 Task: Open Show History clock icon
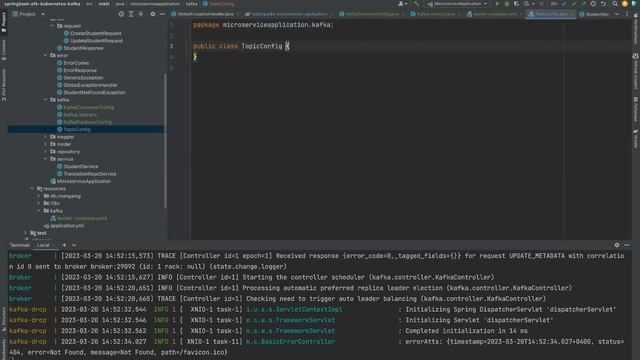coord(593,4)
